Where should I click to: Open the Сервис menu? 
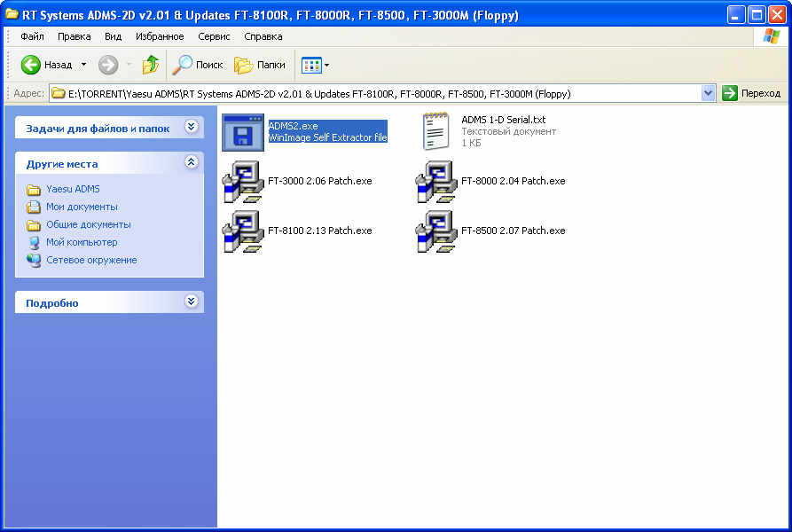pyautogui.click(x=214, y=36)
